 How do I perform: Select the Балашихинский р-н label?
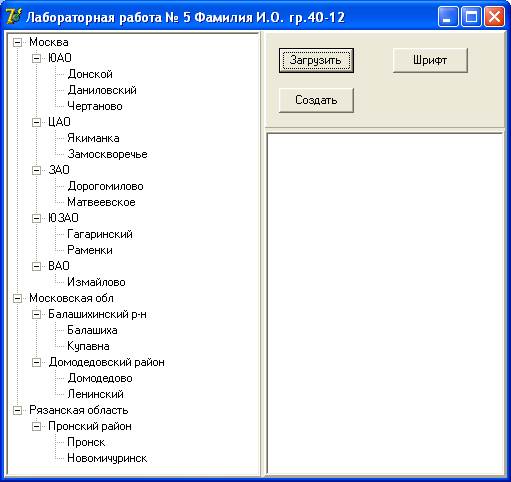97,314
